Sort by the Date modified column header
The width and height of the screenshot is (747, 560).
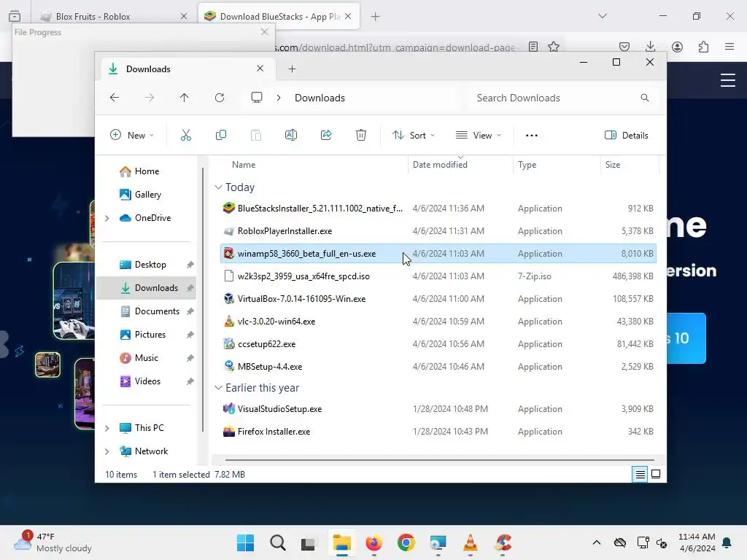pyautogui.click(x=440, y=165)
